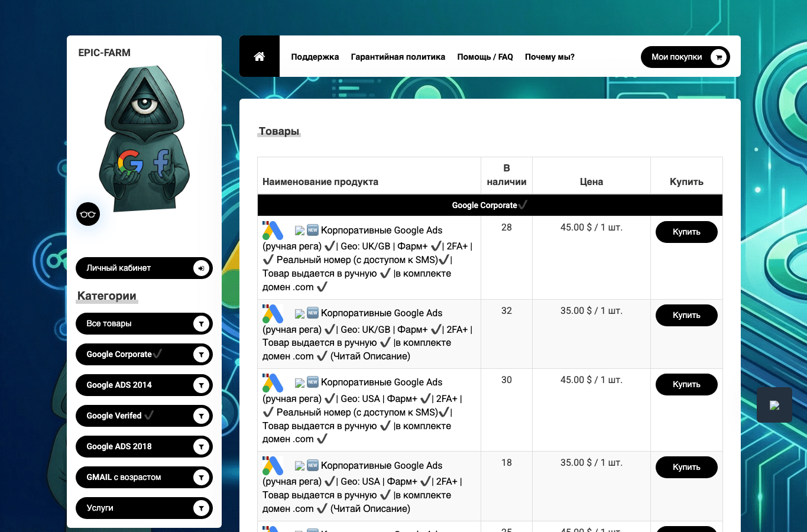Click the hooded mascot logo image
Image resolution: width=807 pixels, height=532 pixels.
[x=144, y=139]
